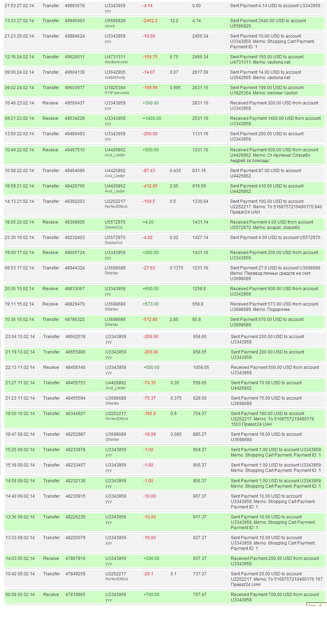Click the -180.9 amount
Image resolution: width=327 pixels, height=644 pixels.
pyautogui.click(x=149, y=414)
